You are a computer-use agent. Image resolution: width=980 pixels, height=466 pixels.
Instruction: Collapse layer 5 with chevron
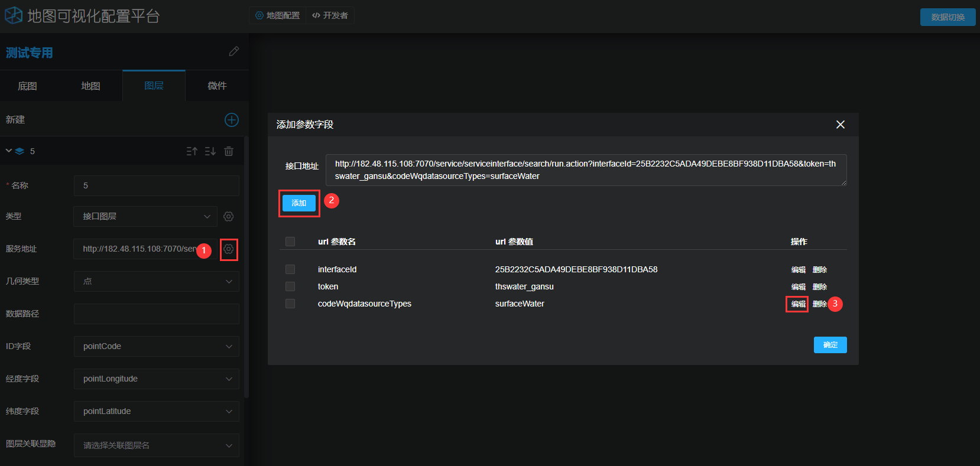pos(9,151)
